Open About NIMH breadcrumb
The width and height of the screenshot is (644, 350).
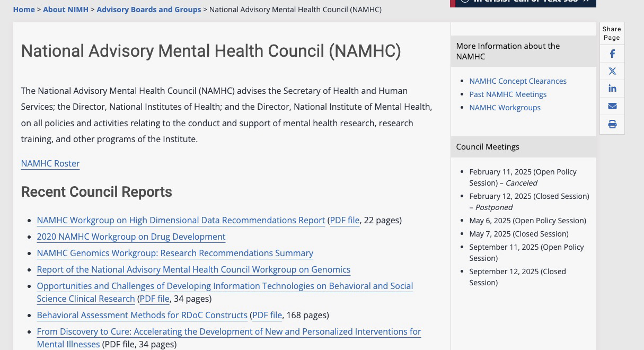66,10
